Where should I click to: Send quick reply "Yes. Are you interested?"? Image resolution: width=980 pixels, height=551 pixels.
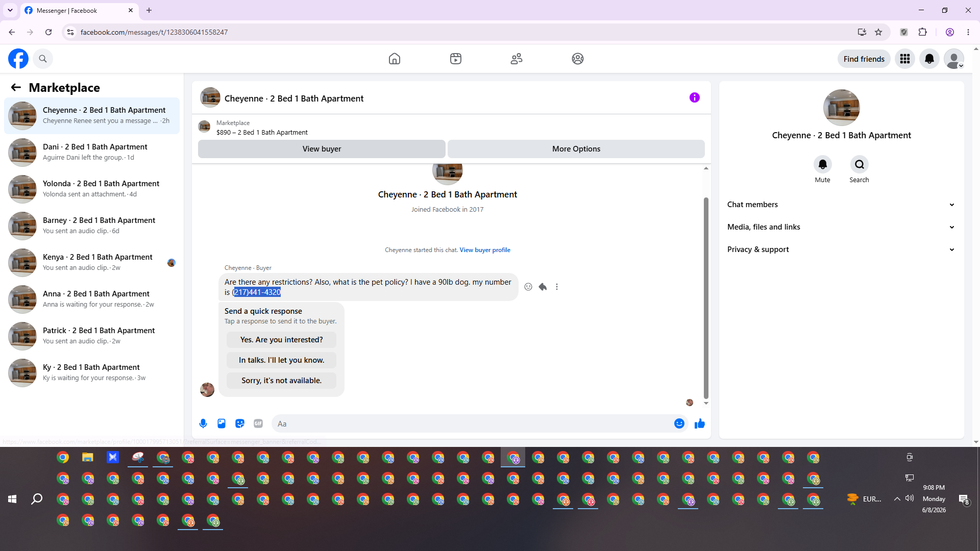tap(282, 340)
